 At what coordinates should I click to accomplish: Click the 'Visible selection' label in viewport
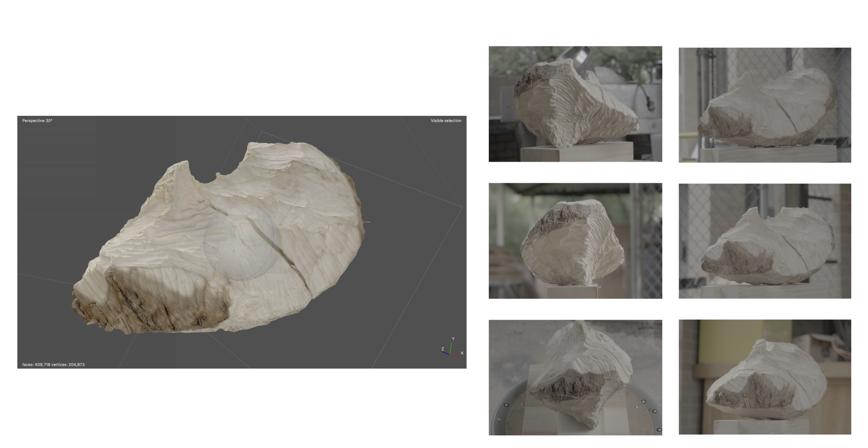click(x=446, y=121)
